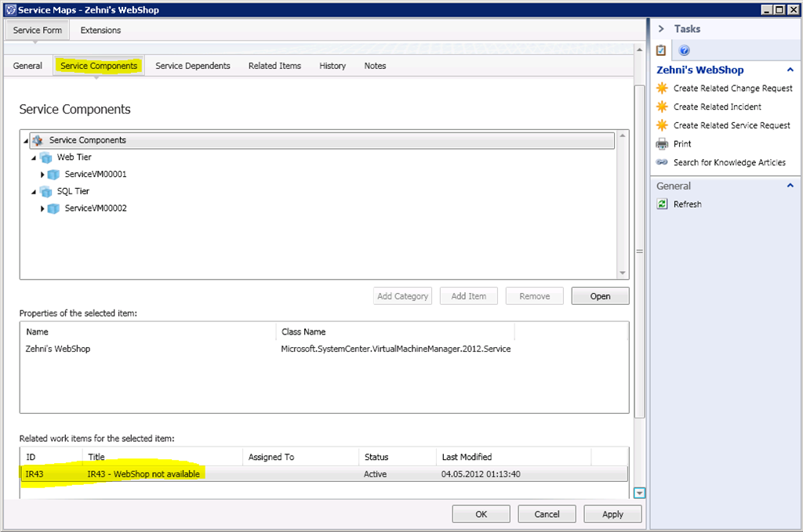Expand the ServiceVM00002 tree node
Image resolution: width=803 pixels, height=532 pixels.
pos(42,209)
